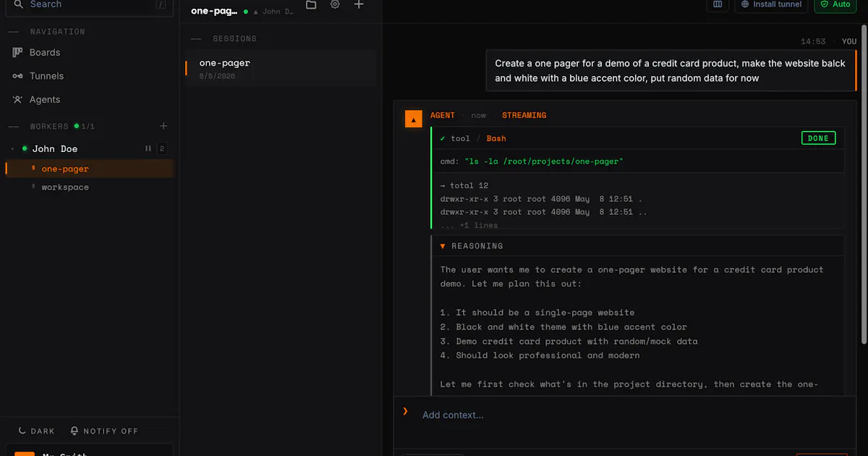Viewport: 868px width, 456px height.
Task: Select the workspace project under John Doe
Action: 65,187
